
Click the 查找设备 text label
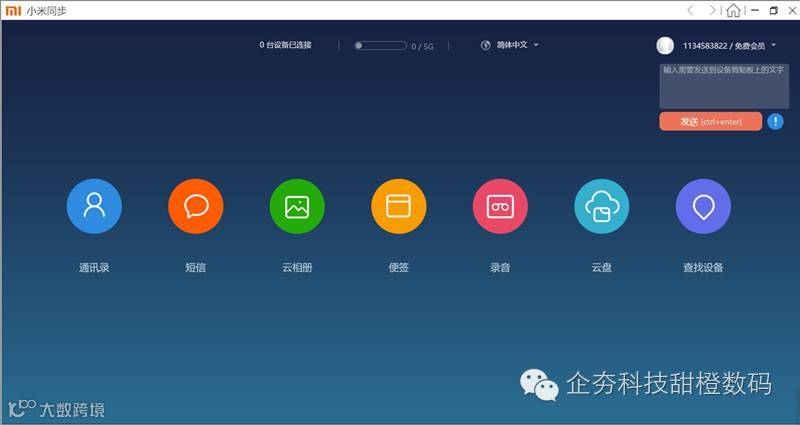tap(703, 267)
